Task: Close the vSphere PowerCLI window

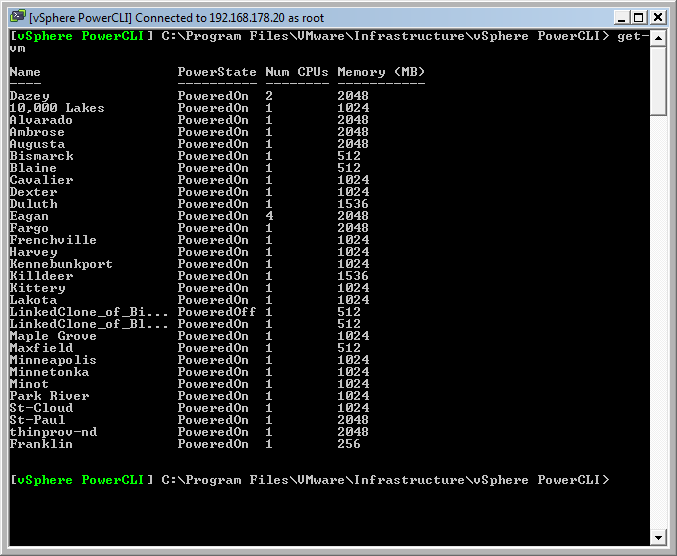Action: click(x=658, y=17)
